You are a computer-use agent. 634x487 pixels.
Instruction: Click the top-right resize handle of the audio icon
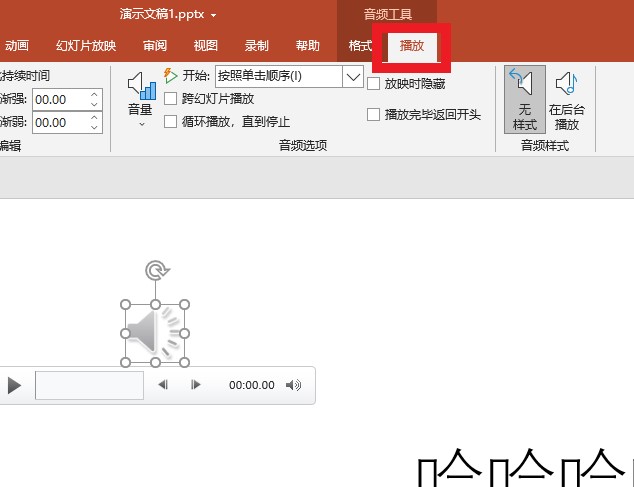184,304
